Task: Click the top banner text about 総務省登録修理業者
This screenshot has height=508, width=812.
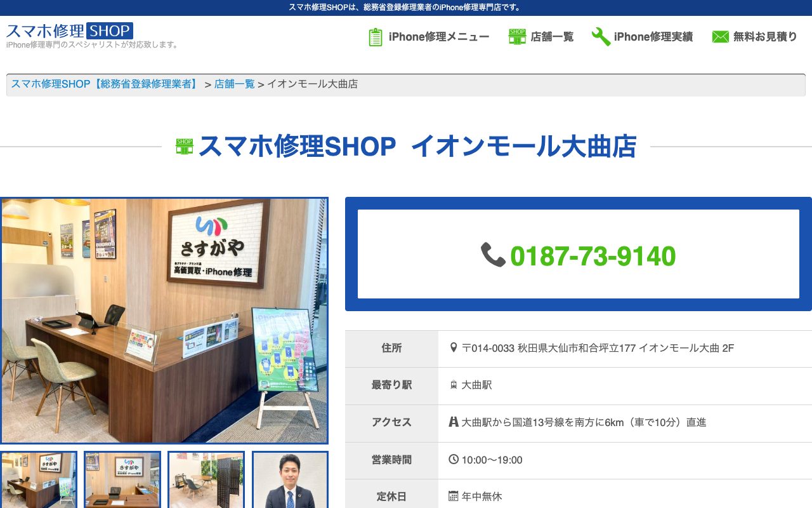Action: click(x=406, y=8)
